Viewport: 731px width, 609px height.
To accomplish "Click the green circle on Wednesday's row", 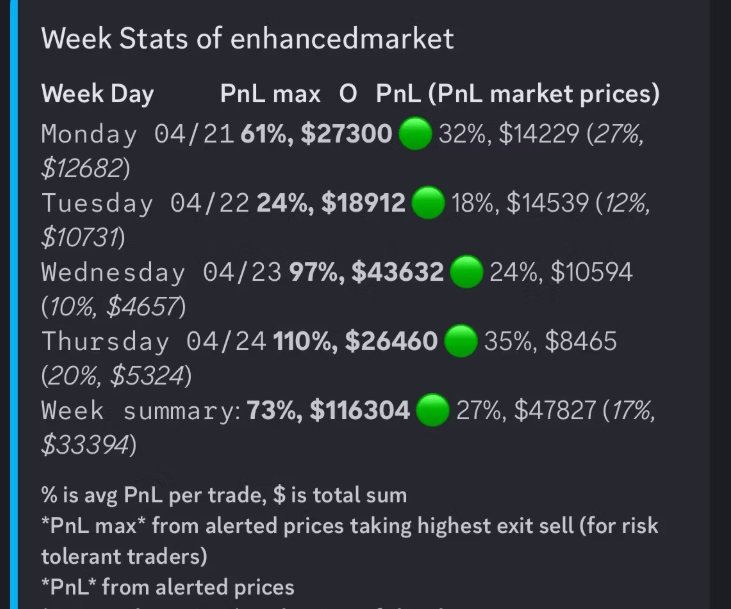I will coord(467,271).
